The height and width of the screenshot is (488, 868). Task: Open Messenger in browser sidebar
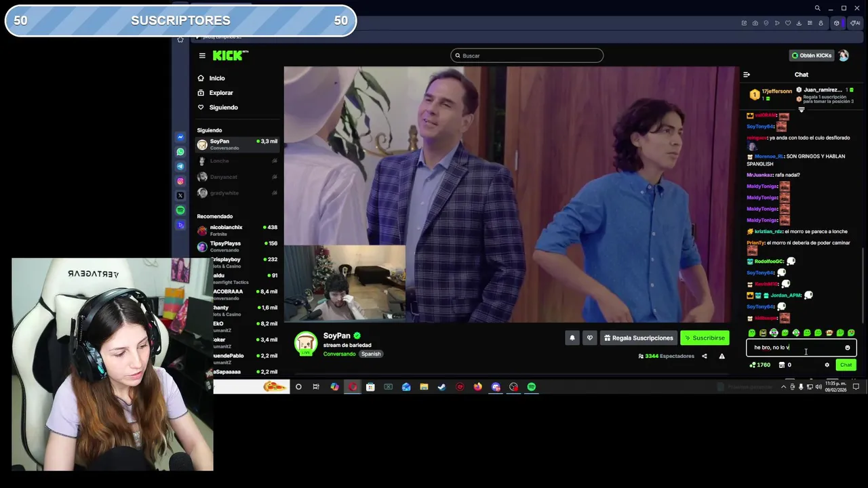(x=180, y=137)
